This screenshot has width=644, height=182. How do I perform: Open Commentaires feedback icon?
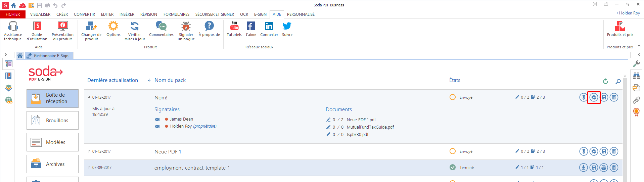click(x=161, y=26)
